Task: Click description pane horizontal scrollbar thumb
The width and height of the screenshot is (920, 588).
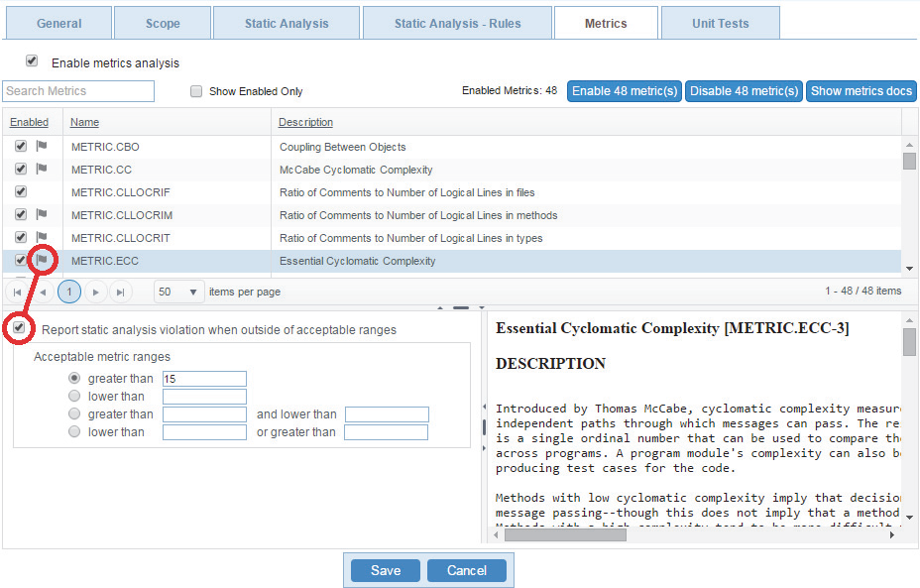Action: click(565, 534)
